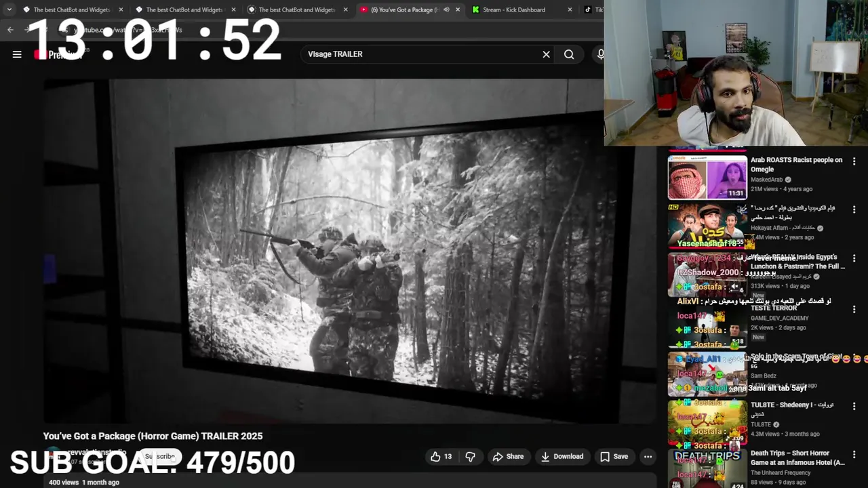Click the magnifier search button
868x488 pixels.
[569, 54]
